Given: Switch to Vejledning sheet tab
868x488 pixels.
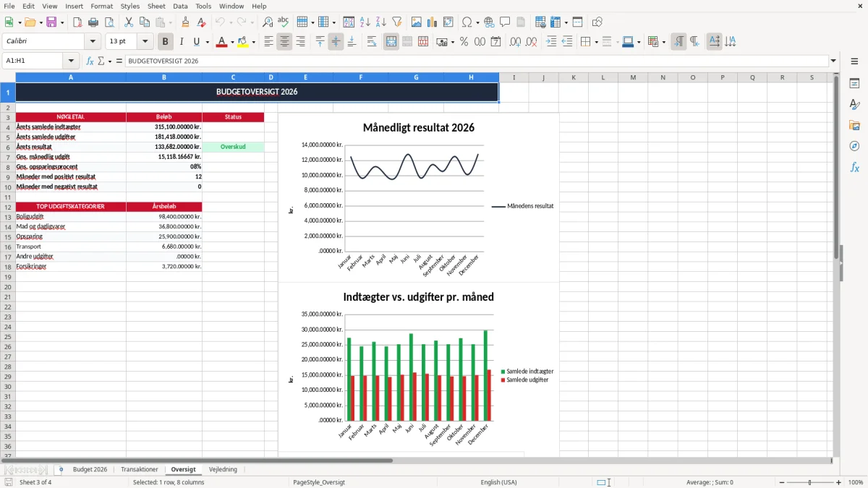Looking at the screenshot, I should 223,469.
